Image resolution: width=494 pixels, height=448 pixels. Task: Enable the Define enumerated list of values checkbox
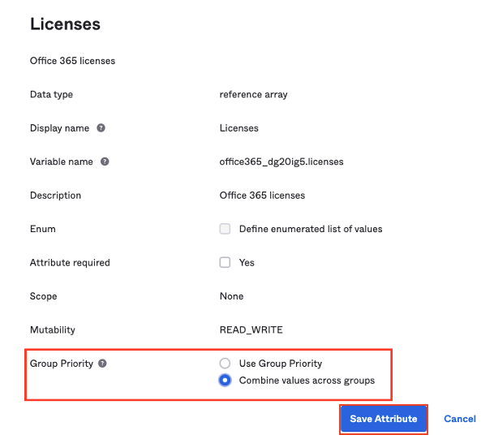[226, 229]
